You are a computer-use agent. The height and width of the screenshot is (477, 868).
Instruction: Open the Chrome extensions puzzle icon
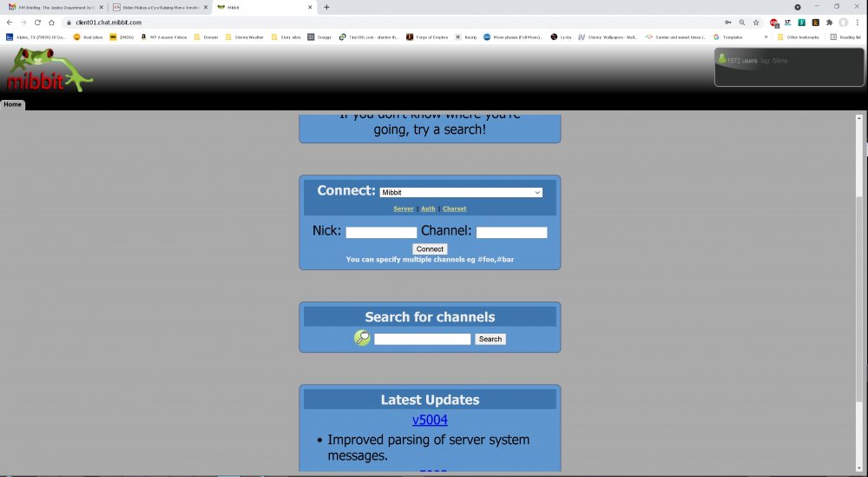pyautogui.click(x=829, y=22)
